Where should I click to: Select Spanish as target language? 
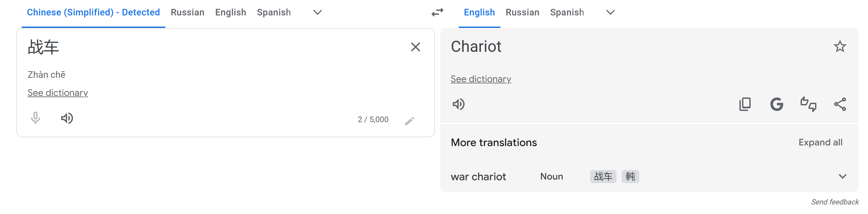[567, 12]
